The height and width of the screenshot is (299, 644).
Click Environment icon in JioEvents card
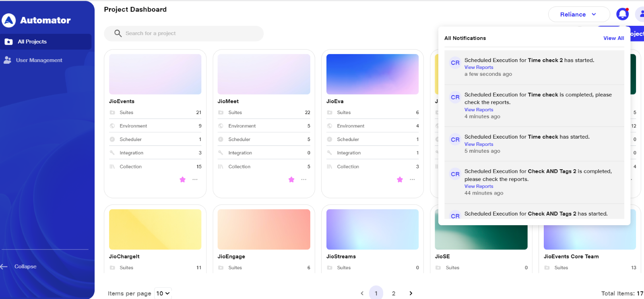pyautogui.click(x=112, y=126)
